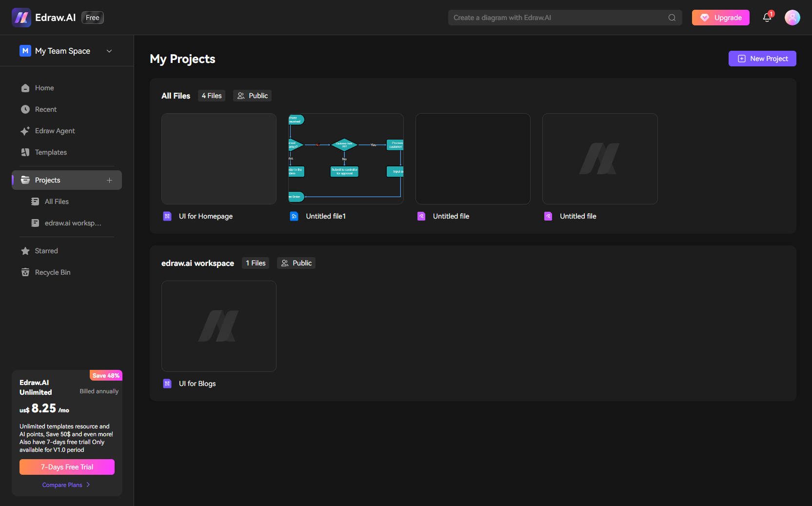Toggle Public visibility for All Files
812x506 pixels.
(x=252, y=96)
